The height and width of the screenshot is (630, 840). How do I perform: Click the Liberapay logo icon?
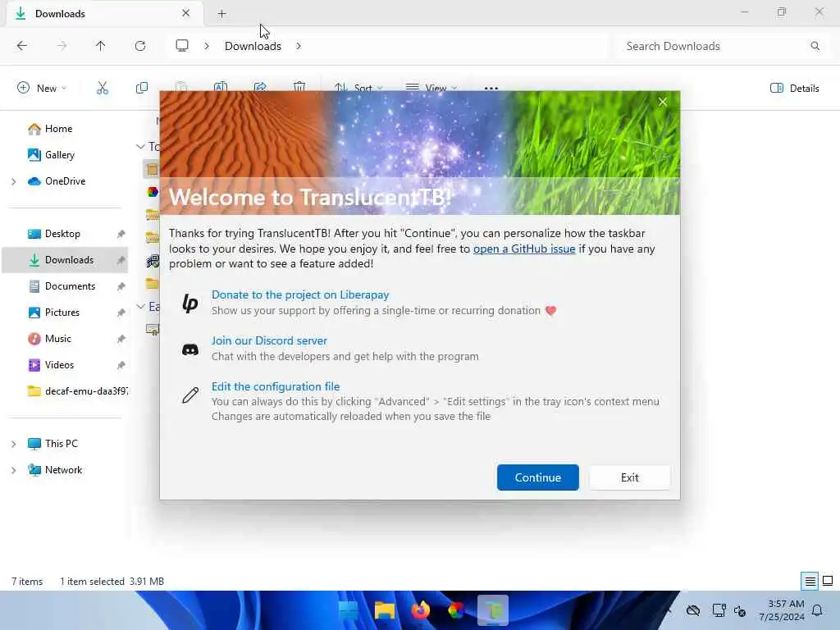click(x=190, y=304)
